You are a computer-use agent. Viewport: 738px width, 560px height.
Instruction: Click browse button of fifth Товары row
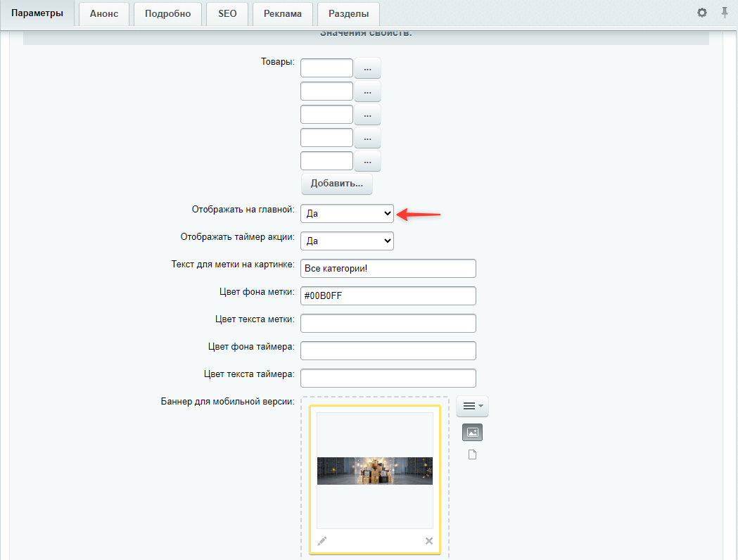367,161
